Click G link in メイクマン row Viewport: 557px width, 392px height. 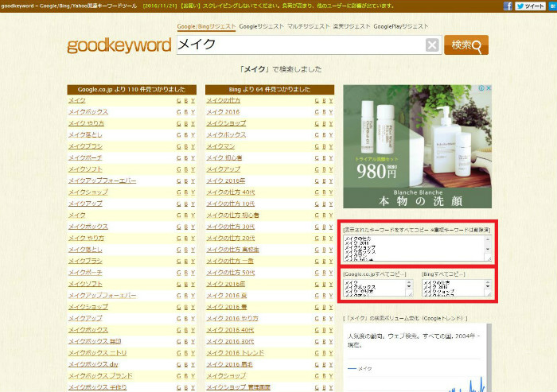click(x=317, y=146)
